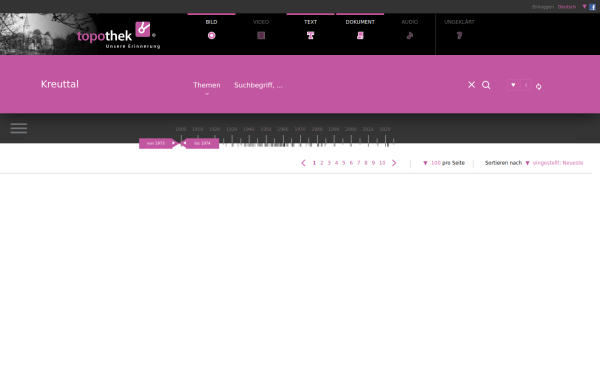Open the '100 pro Seite' dropdown
600x375 pixels.
pos(444,163)
